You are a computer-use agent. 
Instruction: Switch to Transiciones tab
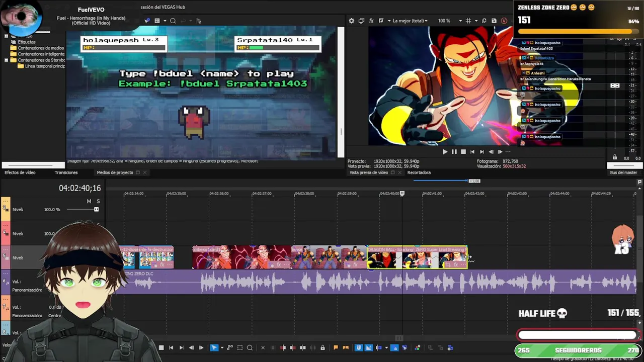coord(66,172)
